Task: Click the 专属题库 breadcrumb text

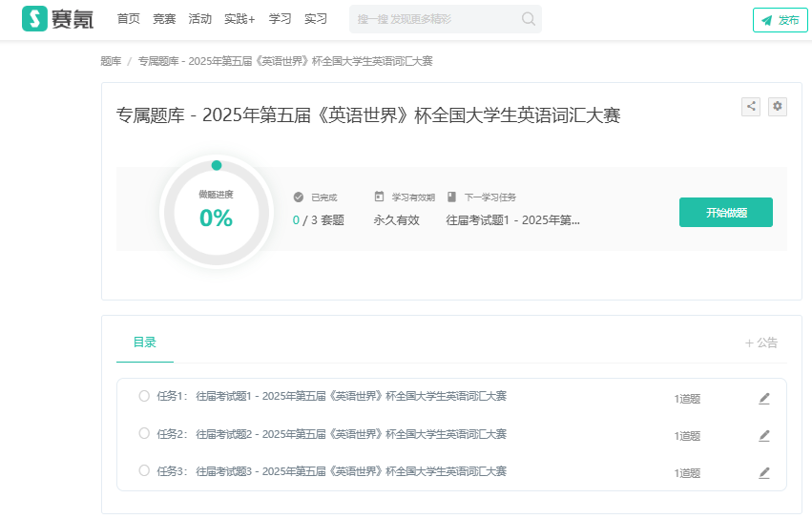Action: click(285, 61)
